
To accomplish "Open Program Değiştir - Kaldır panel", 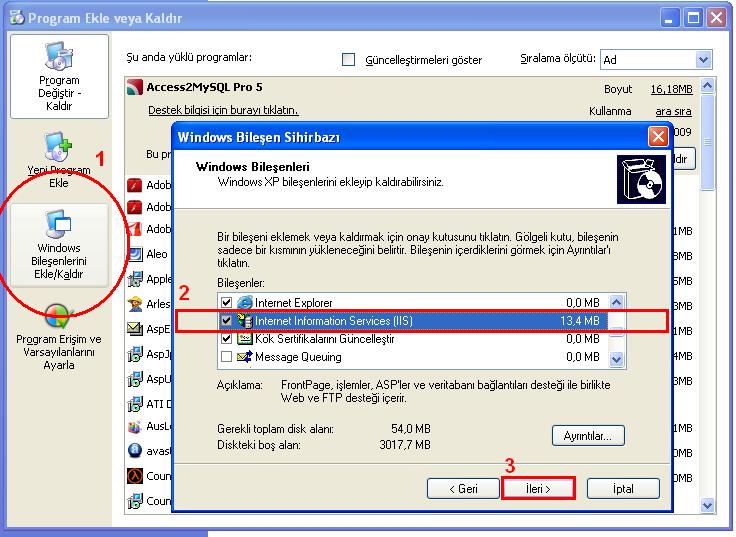I will click(59, 76).
